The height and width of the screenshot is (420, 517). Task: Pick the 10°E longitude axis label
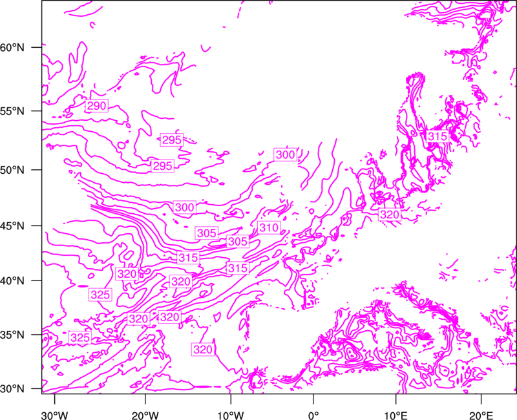(396, 415)
